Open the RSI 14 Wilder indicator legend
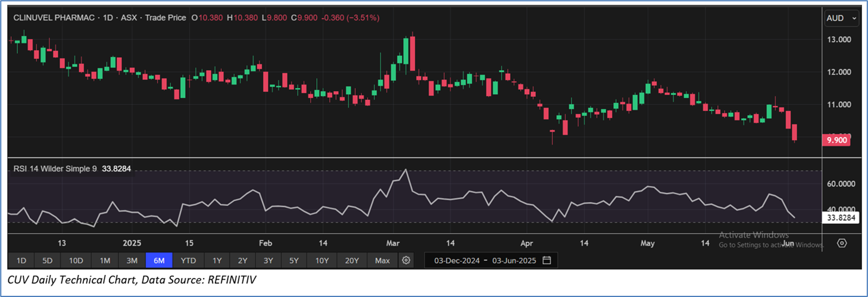 (x=55, y=170)
